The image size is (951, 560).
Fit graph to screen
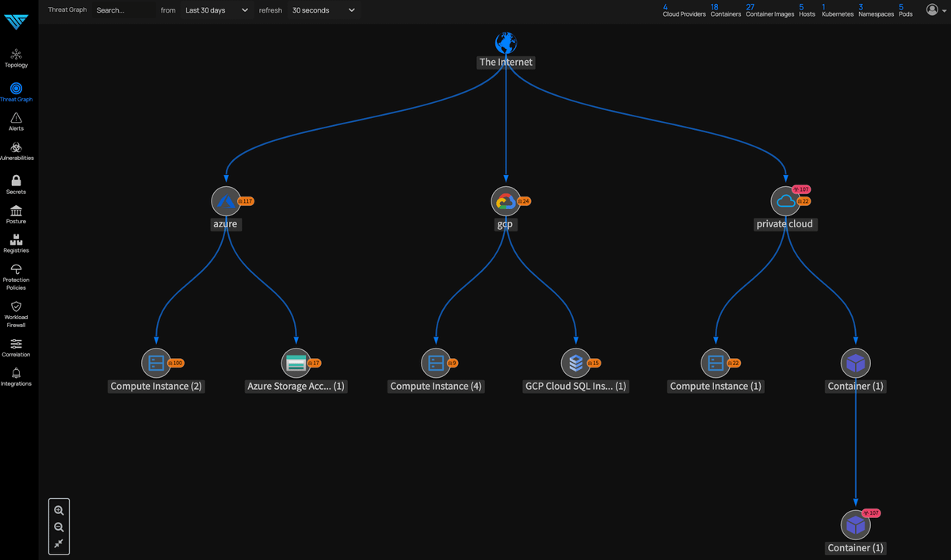click(x=59, y=543)
